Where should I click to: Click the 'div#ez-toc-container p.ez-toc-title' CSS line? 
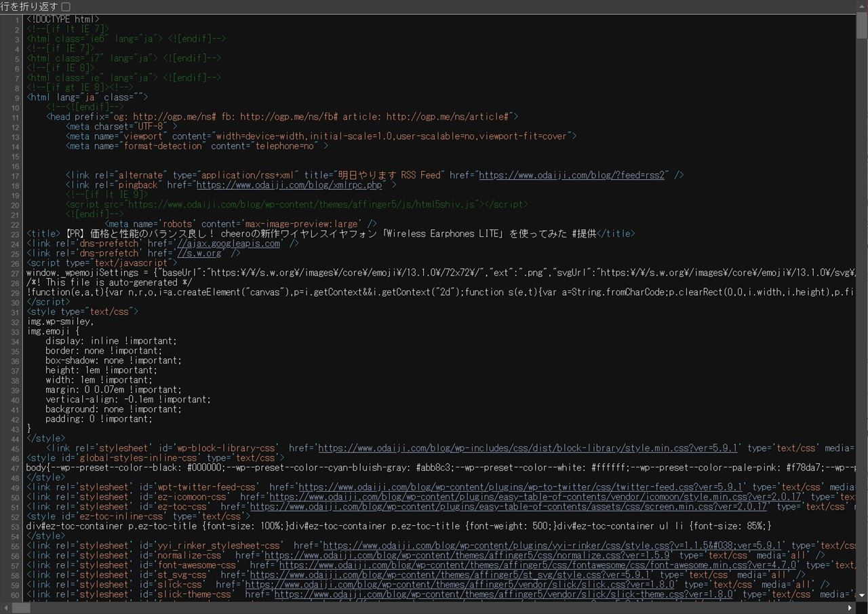[x=399, y=526]
